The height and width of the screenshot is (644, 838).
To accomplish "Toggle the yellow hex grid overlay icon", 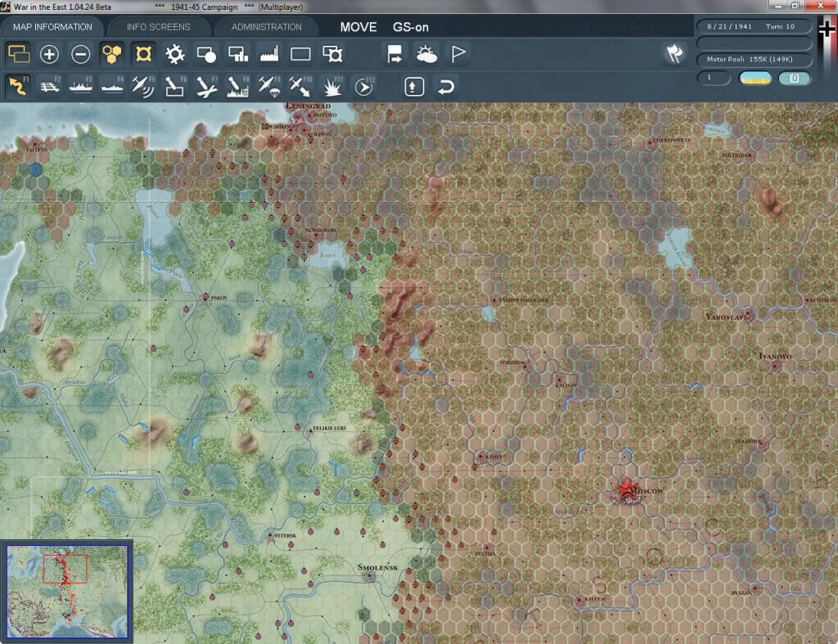I will (x=111, y=54).
